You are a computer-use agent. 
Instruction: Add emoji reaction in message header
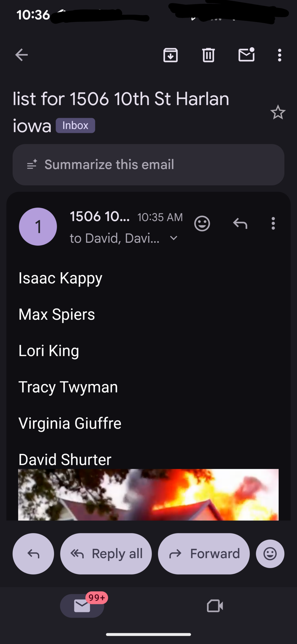coord(202,223)
